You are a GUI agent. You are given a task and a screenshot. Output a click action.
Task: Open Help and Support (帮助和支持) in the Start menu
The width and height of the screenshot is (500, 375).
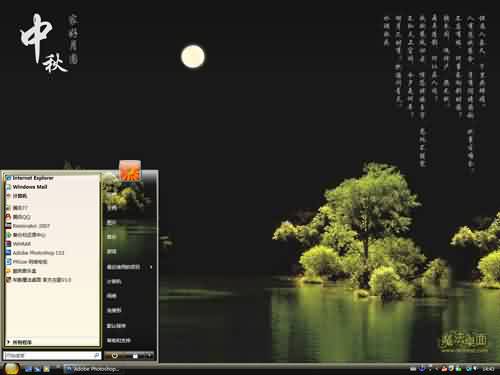pyautogui.click(x=119, y=340)
